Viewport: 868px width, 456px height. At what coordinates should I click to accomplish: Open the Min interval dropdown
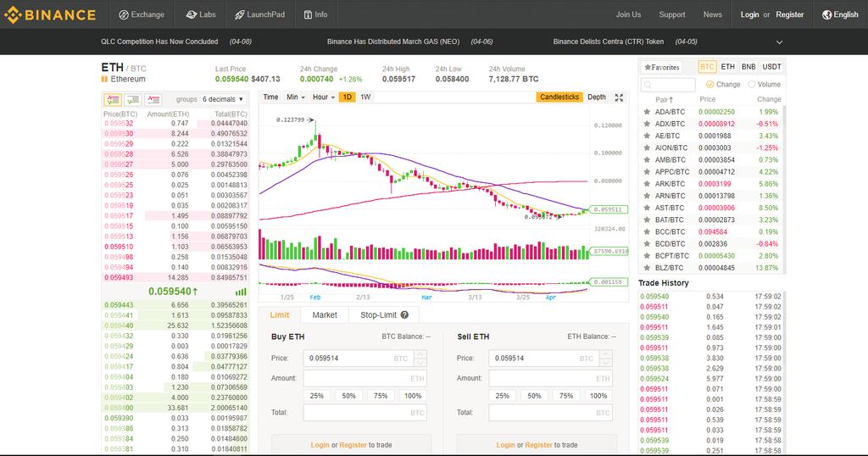[296, 97]
